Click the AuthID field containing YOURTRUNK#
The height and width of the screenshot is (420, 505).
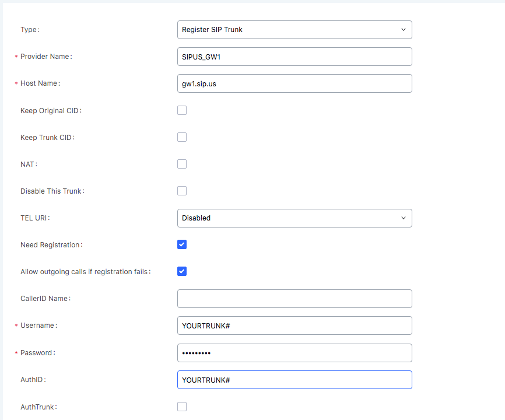coord(294,380)
